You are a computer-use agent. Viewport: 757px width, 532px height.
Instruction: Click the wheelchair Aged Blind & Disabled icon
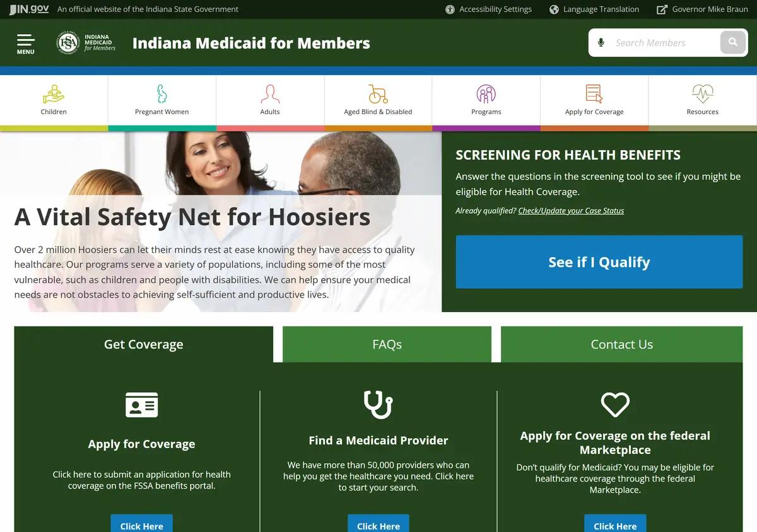click(x=378, y=94)
